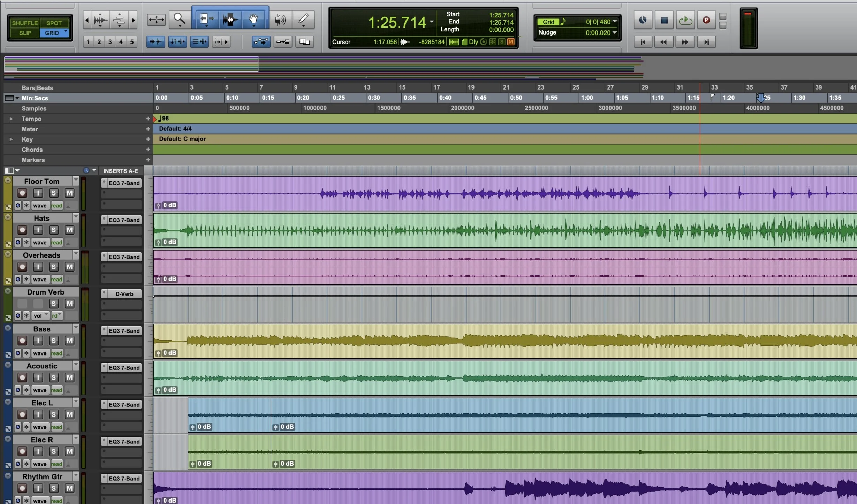This screenshot has width=857, height=504.
Task: Open the Nudge value dropdown
Action: click(x=615, y=32)
